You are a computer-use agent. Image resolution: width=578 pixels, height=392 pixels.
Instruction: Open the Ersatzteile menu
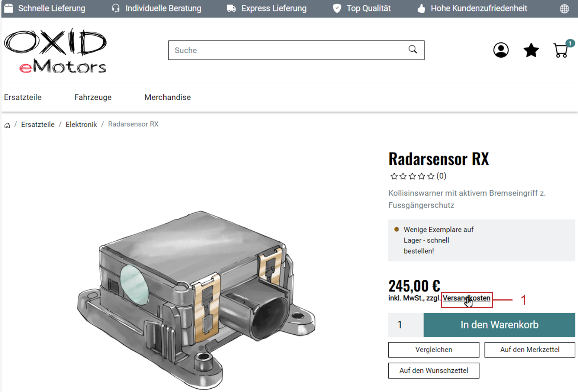tap(23, 97)
